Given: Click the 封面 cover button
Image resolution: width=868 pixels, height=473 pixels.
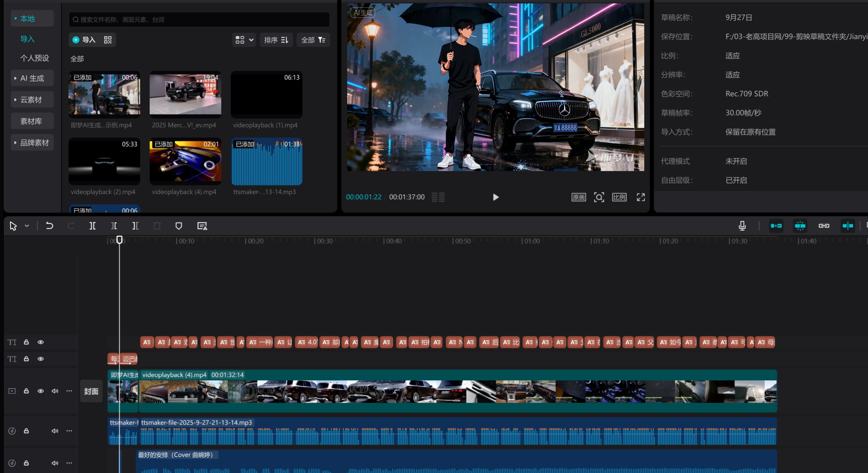Looking at the screenshot, I should pos(91,391).
